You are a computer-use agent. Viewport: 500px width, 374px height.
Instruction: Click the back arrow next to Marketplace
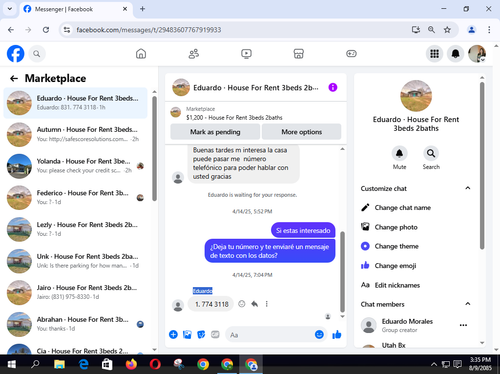pyautogui.click(x=14, y=78)
